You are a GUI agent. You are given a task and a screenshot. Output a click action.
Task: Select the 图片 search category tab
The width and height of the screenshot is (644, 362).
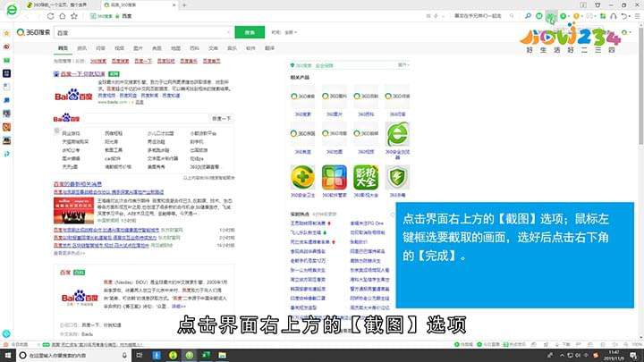[138, 48]
